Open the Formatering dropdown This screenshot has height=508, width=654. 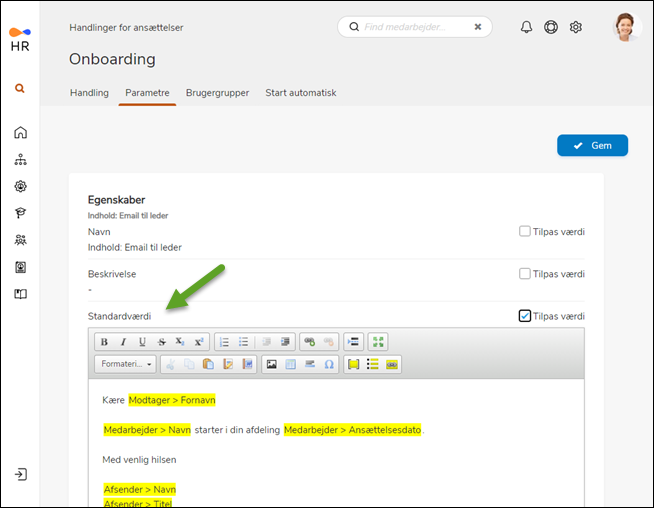click(x=125, y=364)
